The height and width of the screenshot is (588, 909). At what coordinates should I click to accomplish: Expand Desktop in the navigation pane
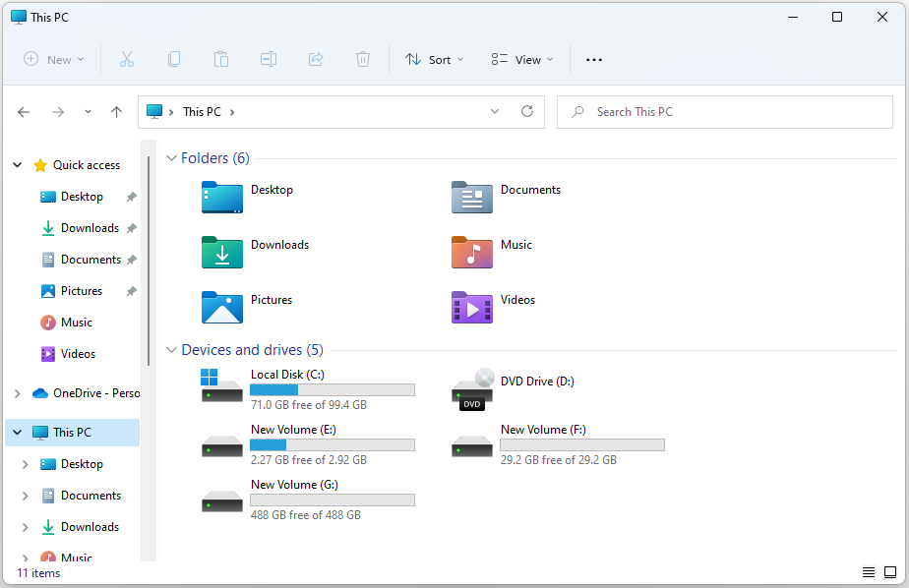[x=26, y=463]
